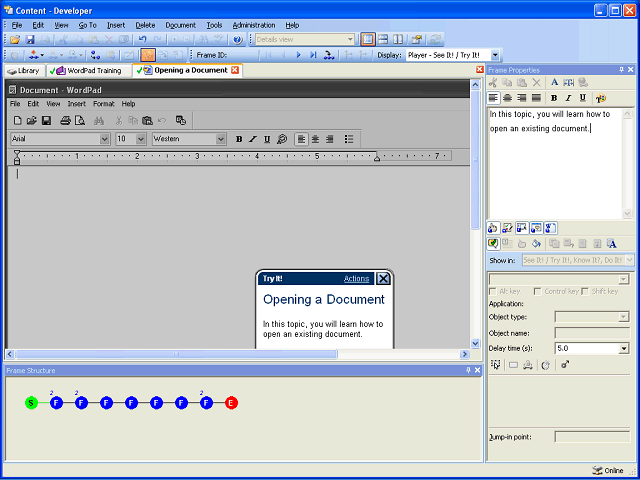Click the colored 'T' text color icon

[601, 98]
